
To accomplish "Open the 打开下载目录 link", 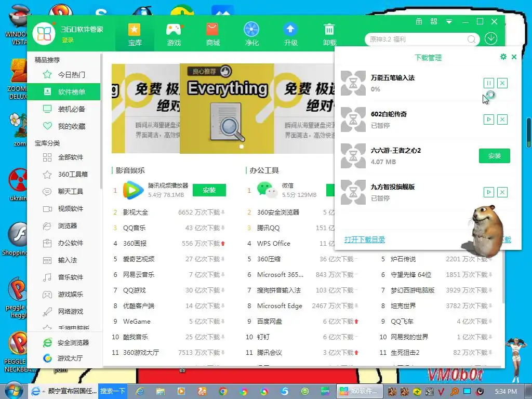I will [x=365, y=240].
